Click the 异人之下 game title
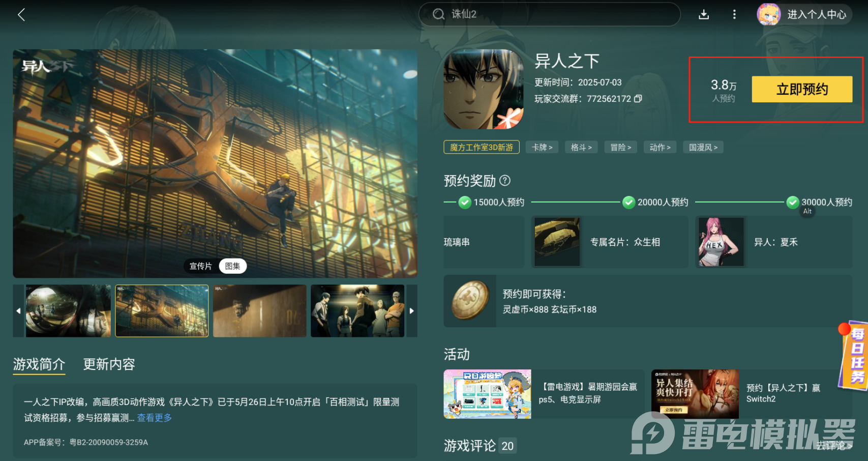 (x=567, y=61)
